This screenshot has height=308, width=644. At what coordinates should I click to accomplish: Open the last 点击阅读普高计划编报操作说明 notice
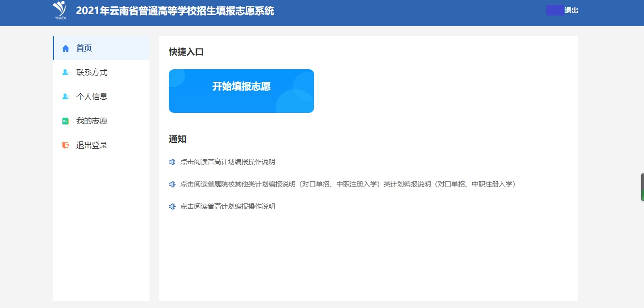pos(227,206)
